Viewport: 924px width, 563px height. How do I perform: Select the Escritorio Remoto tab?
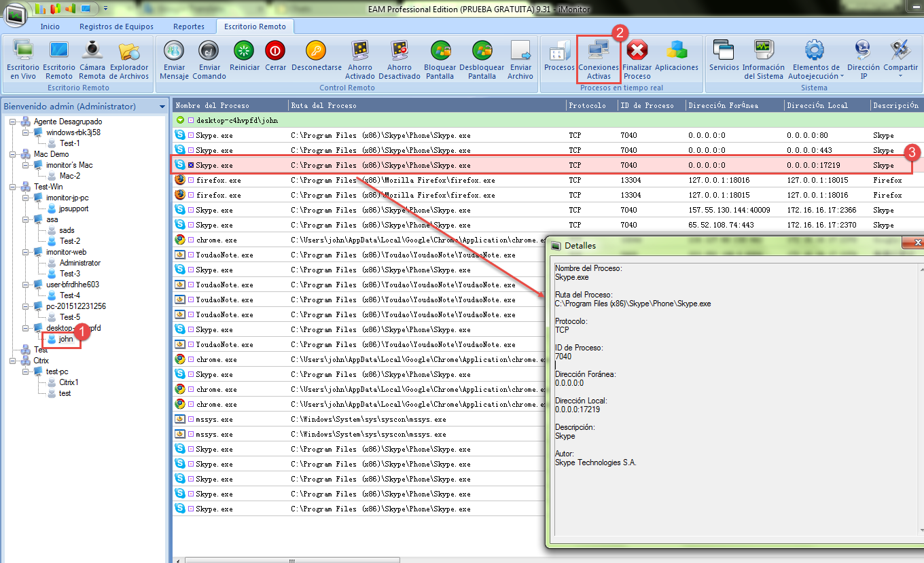pyautogui.click(x=255, y=26)
